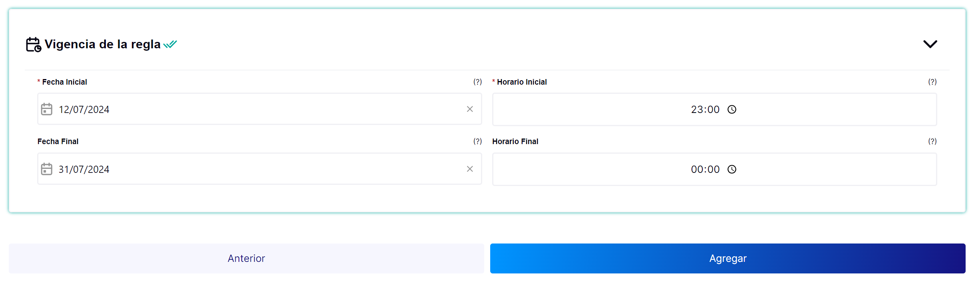Open the Horario Final time picker showing 00:00
The height and width of the screenshot is (293, 980).
click(714, 169)
